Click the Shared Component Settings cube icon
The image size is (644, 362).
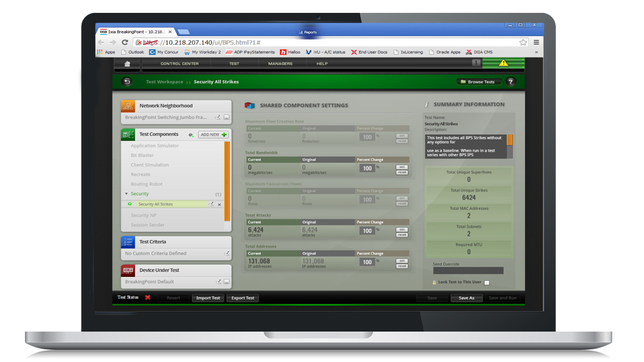click(x=250, y=105)
